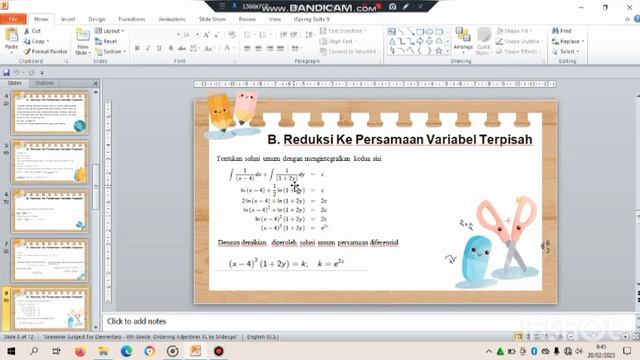
Task: Open the Windows Start menu
Action: click(11, 351)
